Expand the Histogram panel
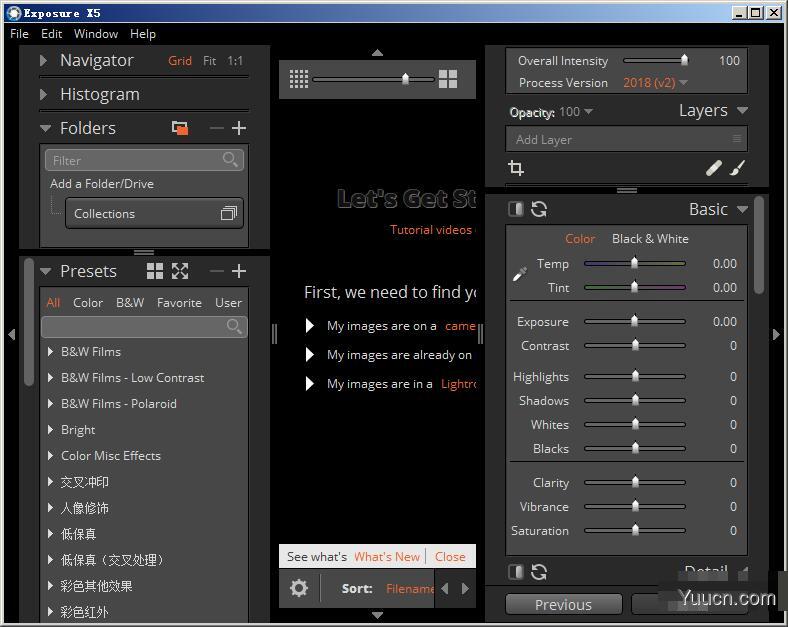788x627 pixels. pos(44,94)
